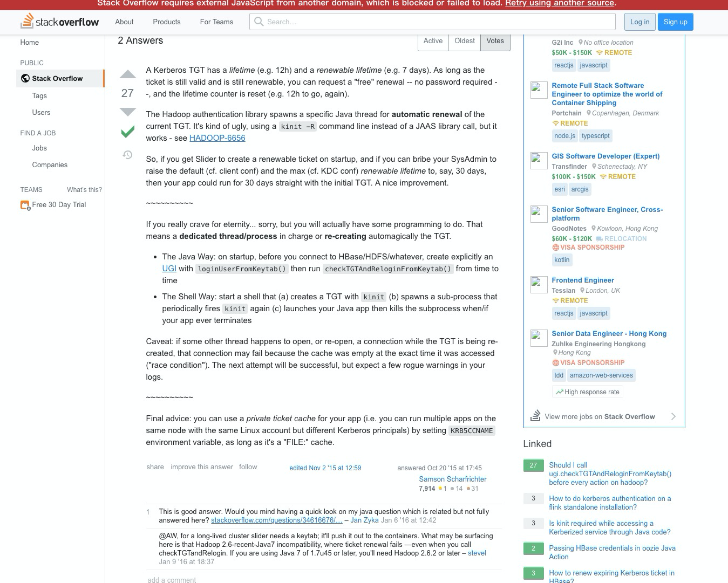The image size is (728, 583).
Task: Click the location pin next to Copenhagen, Denmark
Action: [x=588, y=113]
